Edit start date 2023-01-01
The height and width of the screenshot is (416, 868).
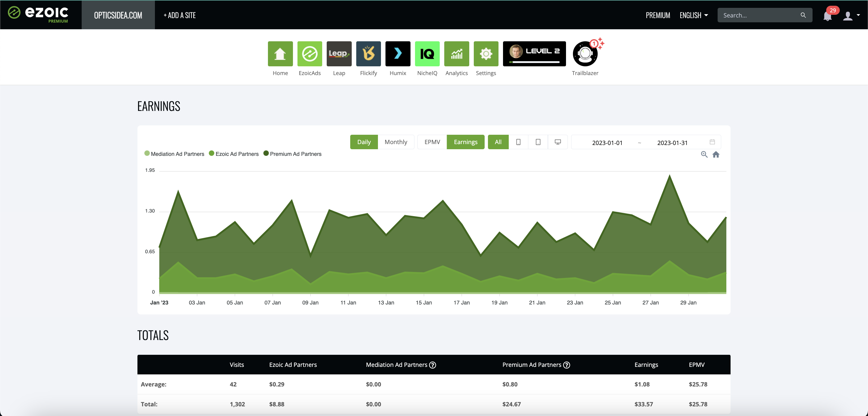607,143
